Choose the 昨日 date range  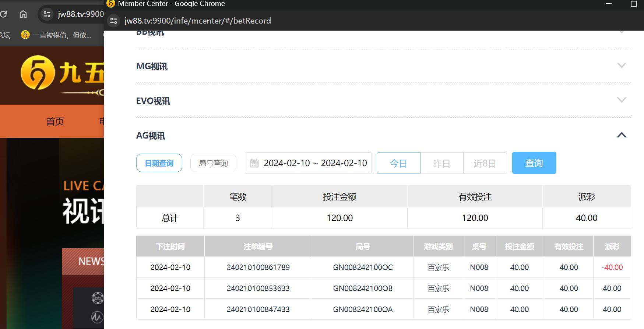[441, 163]
